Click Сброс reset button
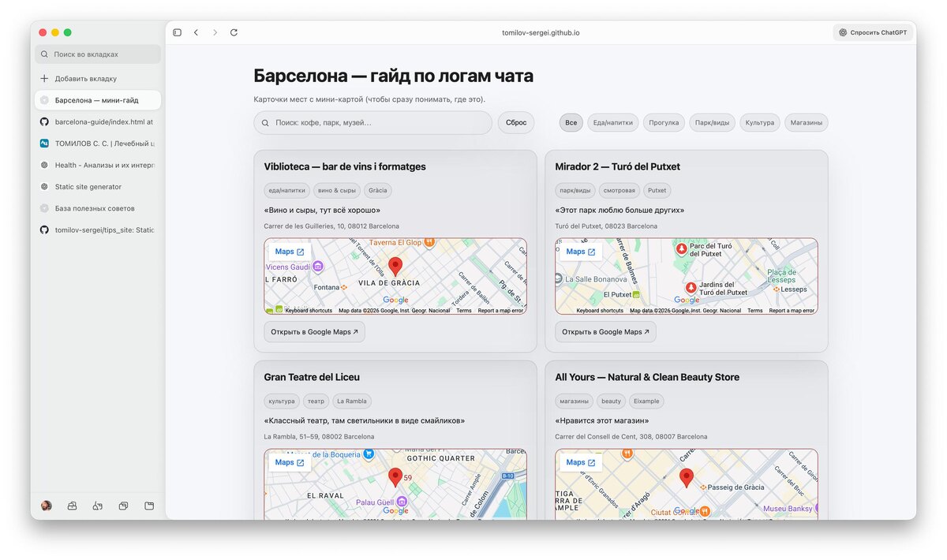This screenshot has width=947, height=560. pos(516,123)
